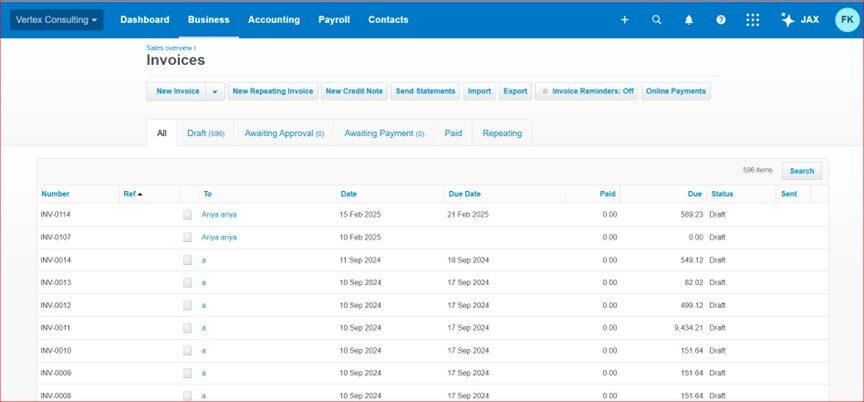Viewport: 864px width, 402px height.
Task: Switch to Awaiting Payment tab
Action: pos(384,133)
